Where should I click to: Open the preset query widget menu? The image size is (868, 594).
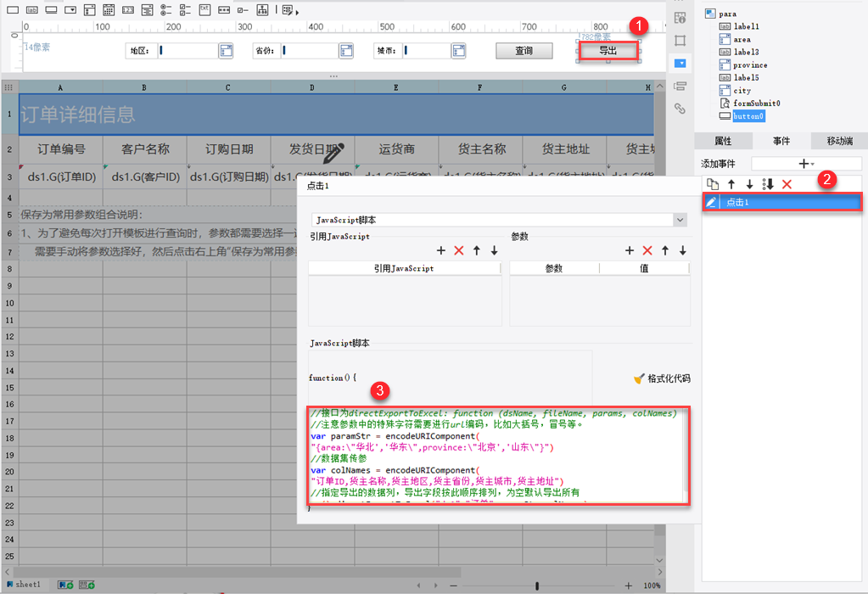pyautogui.click(x=290, y=10)
